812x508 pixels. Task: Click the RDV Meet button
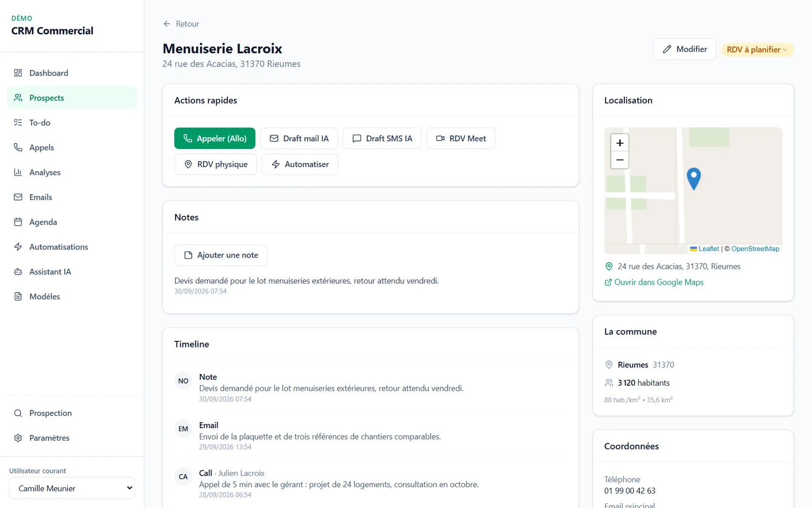tap(461, 138)
